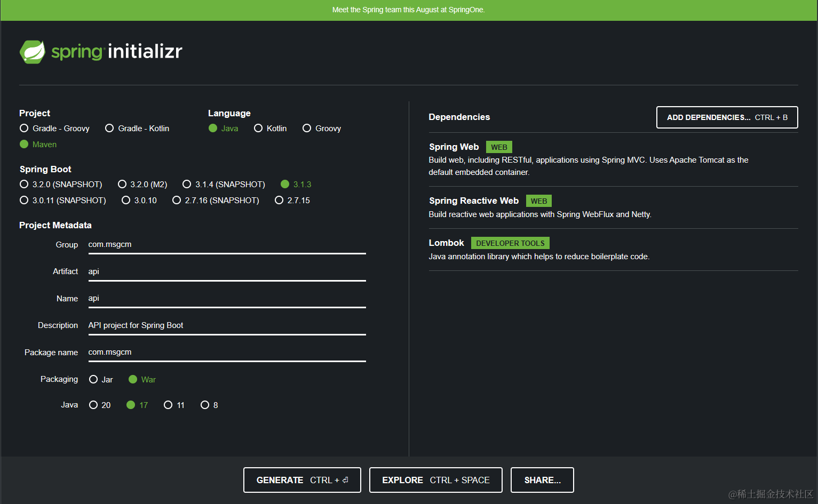Choose the Maven project option
This screenshot has height=504, width=818.
(38, 145)
